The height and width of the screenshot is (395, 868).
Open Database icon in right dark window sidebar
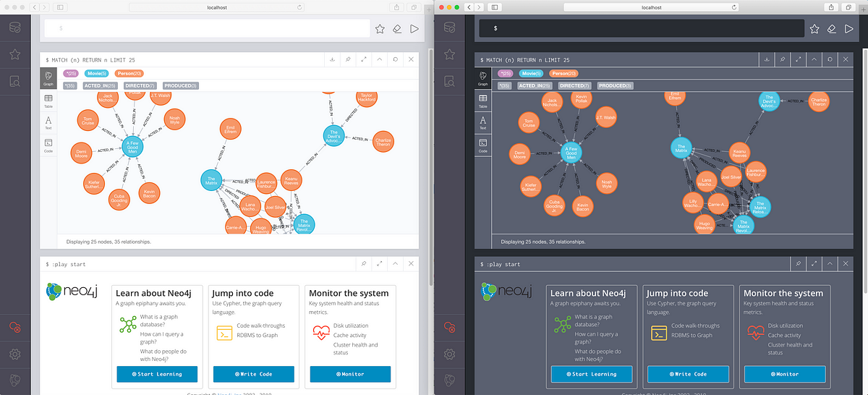tap(449, 29)
